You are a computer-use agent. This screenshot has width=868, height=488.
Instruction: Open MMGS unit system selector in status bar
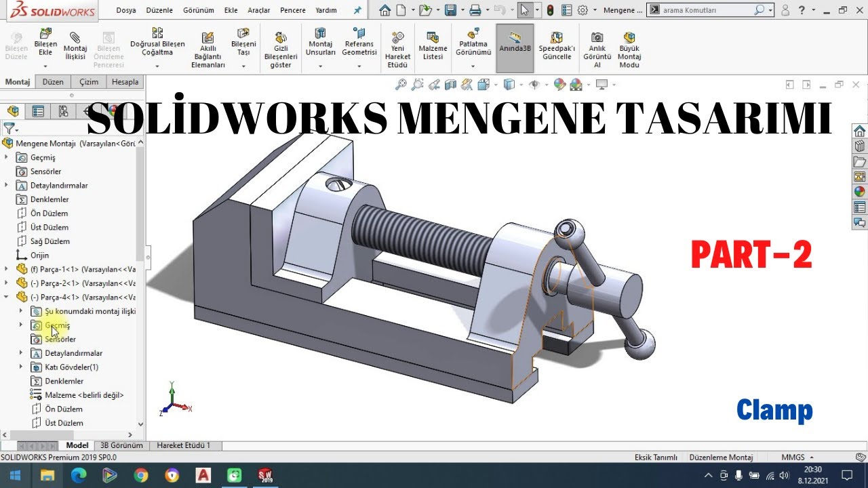(x=797, y=457)
